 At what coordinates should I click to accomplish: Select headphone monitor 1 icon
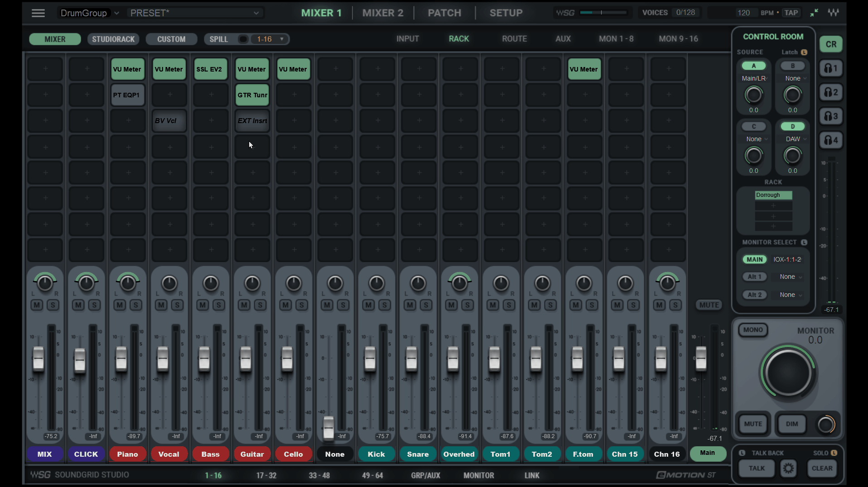tap(831, 68)
